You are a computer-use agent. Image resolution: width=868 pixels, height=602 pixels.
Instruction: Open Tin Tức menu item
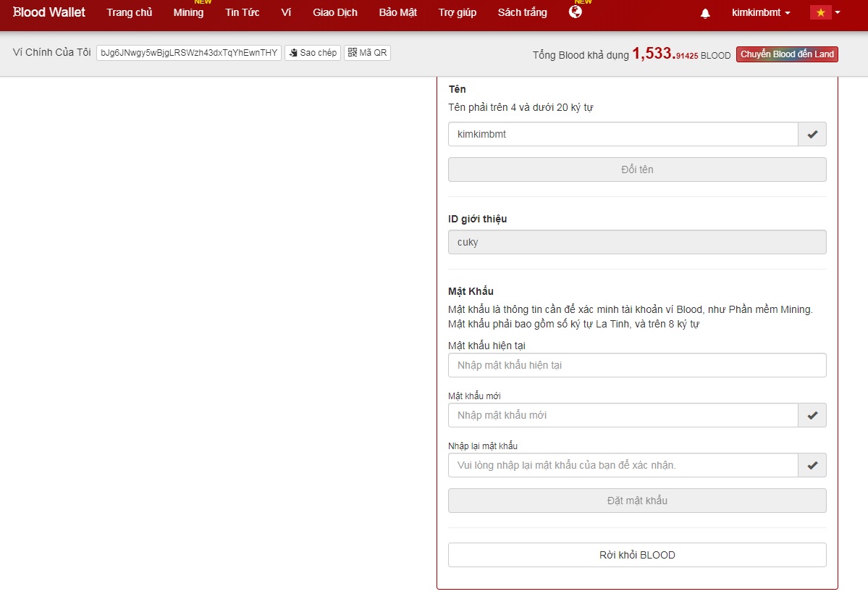(243, 12)
